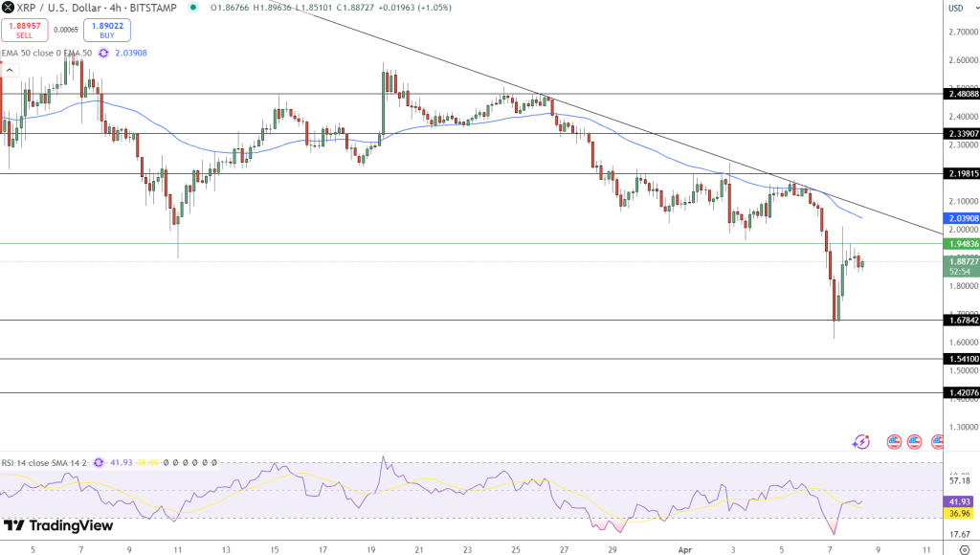Click the price axis value 1.80000
The image size is (980, 555).
coord(964,286)
